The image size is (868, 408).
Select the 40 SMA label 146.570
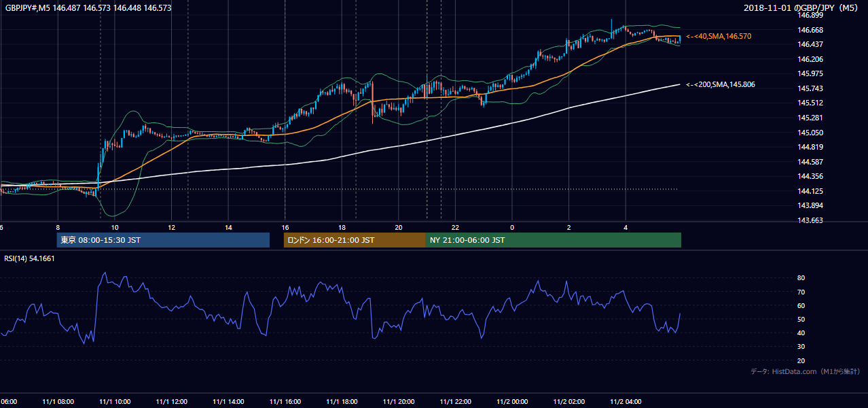pyautogui.click(x=719, y=36)
